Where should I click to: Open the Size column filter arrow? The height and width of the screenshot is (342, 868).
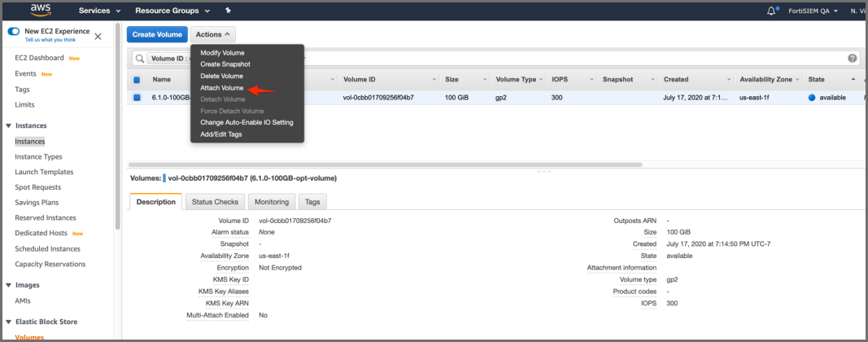[x=485, y=80]
